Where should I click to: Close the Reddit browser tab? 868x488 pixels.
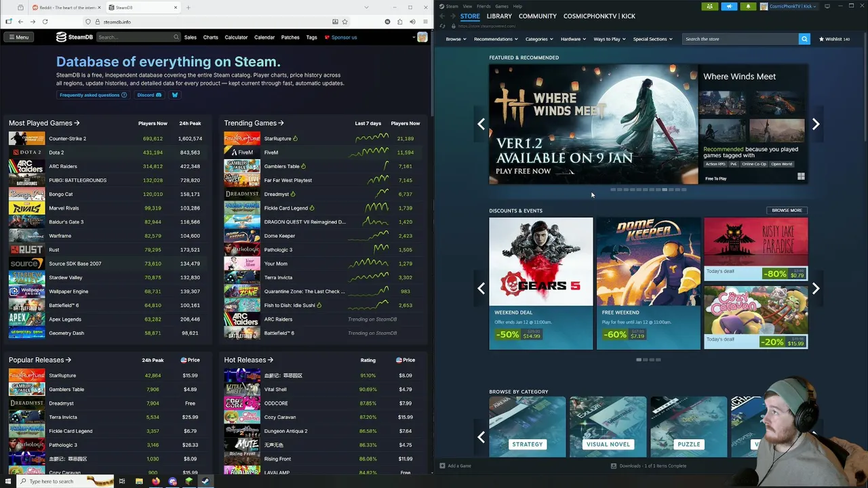99,7
